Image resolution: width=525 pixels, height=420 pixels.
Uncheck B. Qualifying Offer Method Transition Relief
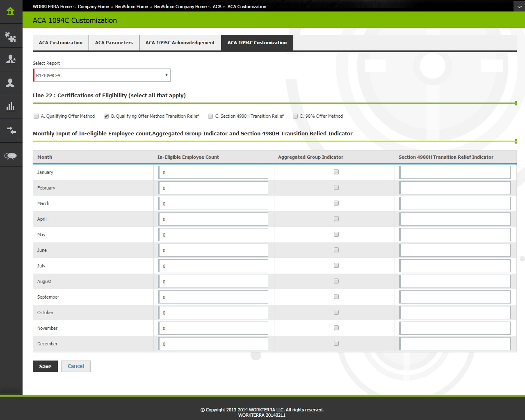pos(106,116)
